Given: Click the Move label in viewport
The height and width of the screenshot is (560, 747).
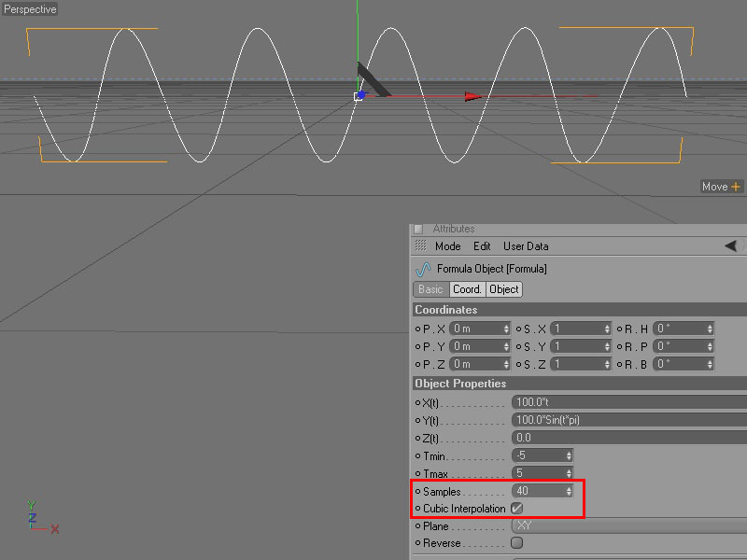Looking at the screenshot, I should coord(714,187).
